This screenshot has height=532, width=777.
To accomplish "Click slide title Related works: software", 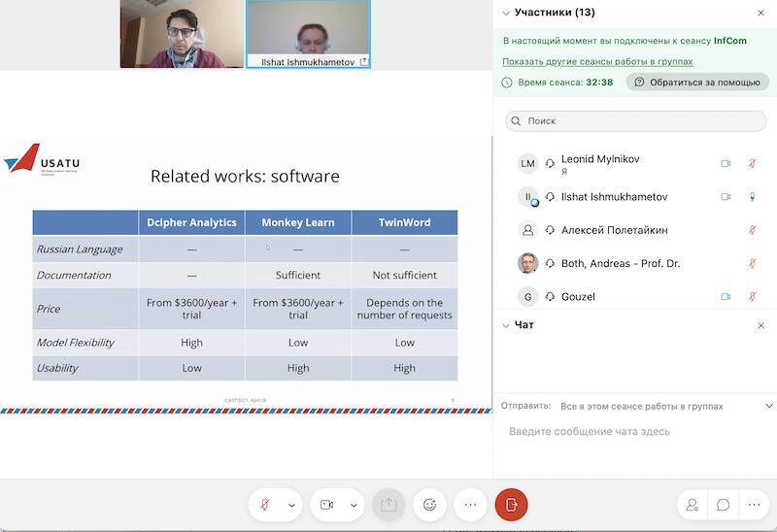I will point(245,177).
